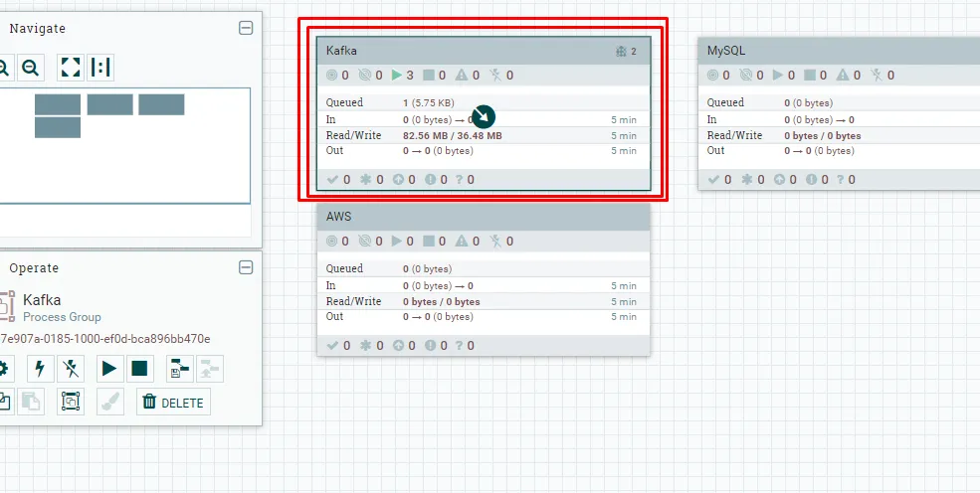Select the MySQL process group title
The image size is (980, 493).
coord(725,51)
